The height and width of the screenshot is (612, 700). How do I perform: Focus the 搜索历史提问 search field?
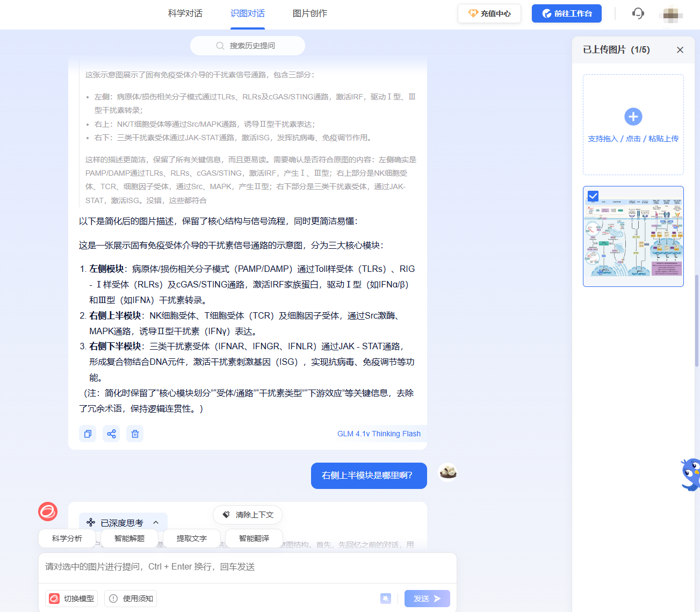tap(248, 46)
